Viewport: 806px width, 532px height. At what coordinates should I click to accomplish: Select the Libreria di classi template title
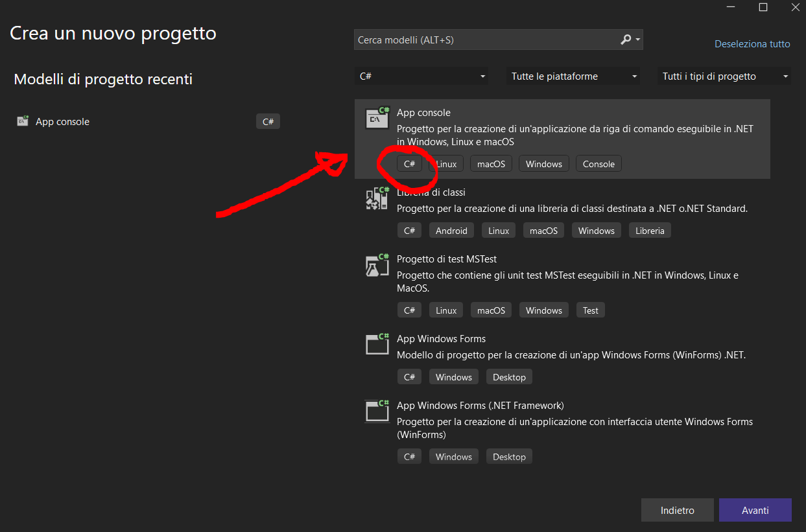pyautogui.click(x=431, y=192)
